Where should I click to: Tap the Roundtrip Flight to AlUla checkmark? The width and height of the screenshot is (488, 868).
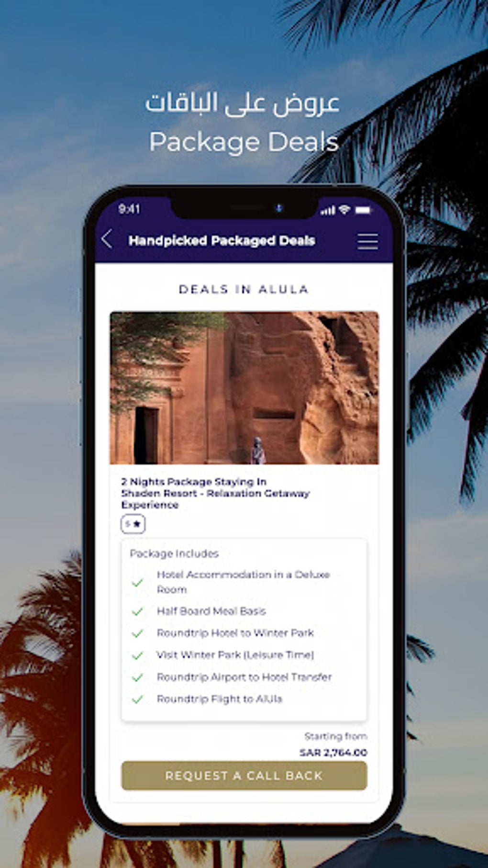[x=138, y=699]
